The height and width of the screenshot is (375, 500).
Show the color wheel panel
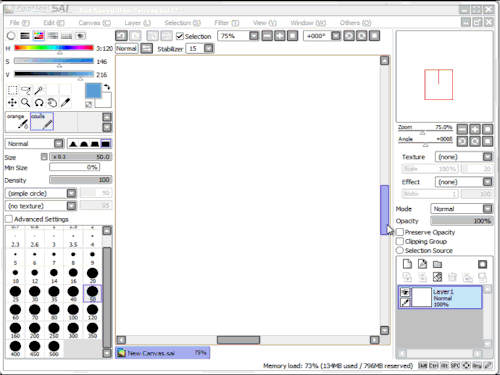click(x=11, y=36)
